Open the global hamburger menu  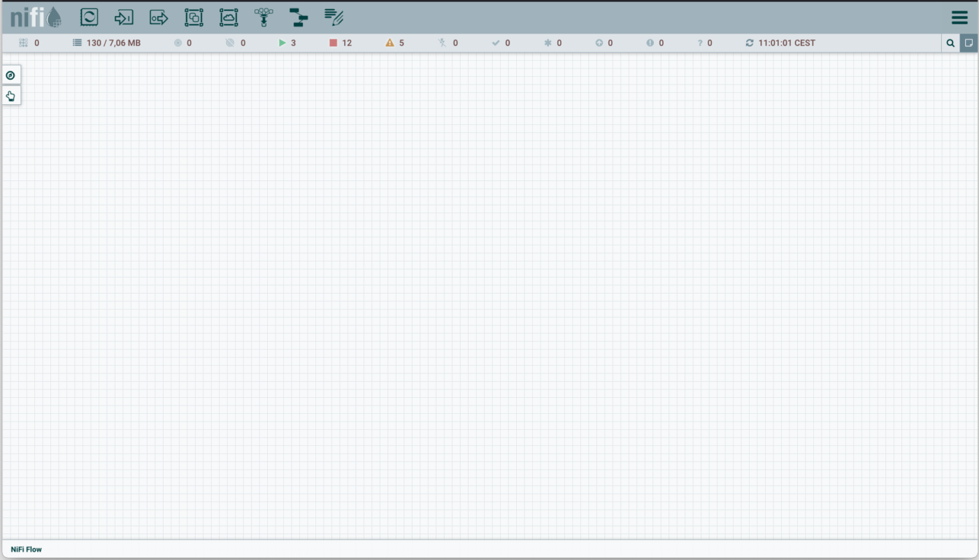959,17
